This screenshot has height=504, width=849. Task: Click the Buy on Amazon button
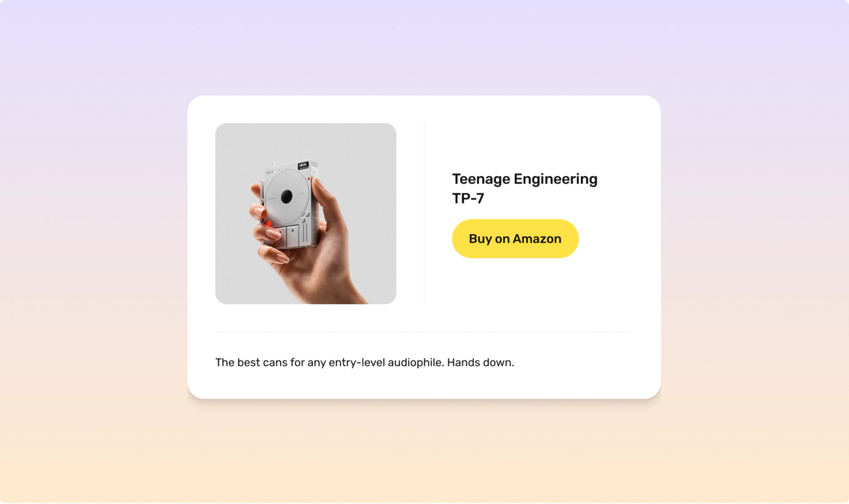point(515,239)
